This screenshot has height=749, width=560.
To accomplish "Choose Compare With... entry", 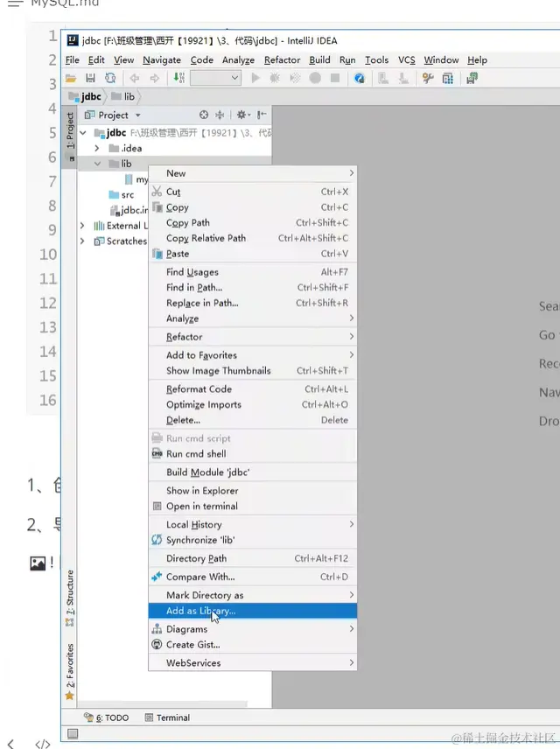I will [x=252, y=577].
